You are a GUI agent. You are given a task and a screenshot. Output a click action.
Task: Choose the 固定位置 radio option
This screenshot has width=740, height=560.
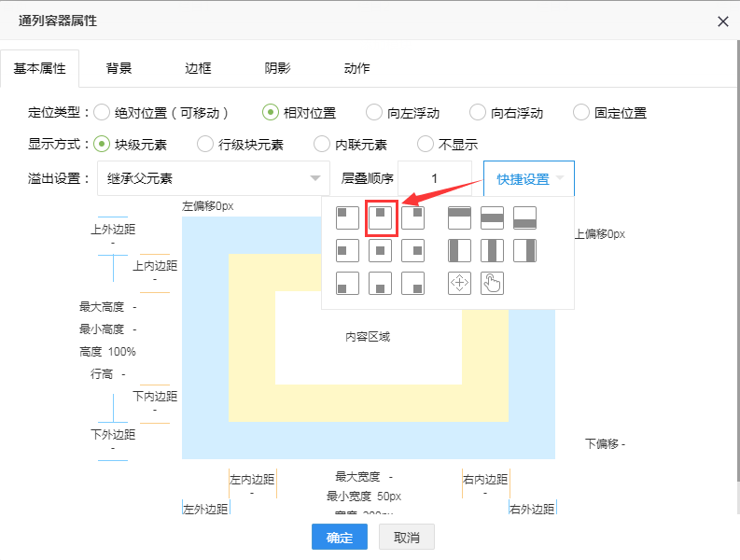tap(581, 113)
